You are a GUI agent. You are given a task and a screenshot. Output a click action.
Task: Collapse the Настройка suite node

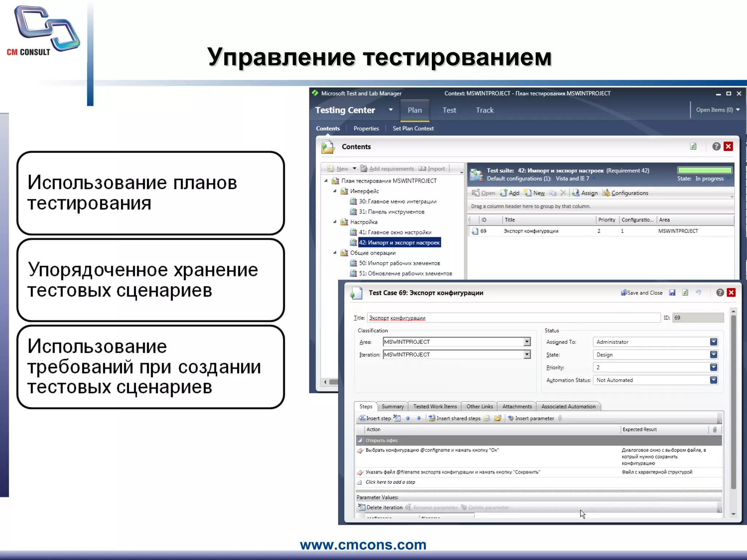coord(335,222)
